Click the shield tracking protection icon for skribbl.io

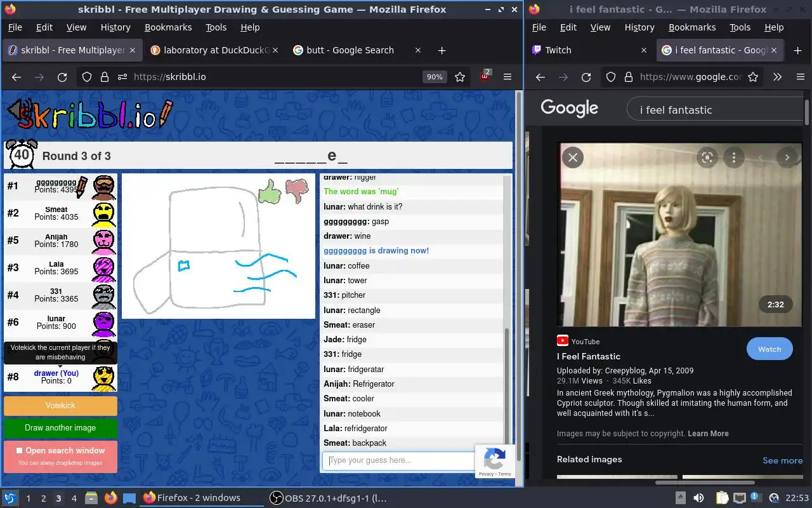pos(88,77)
